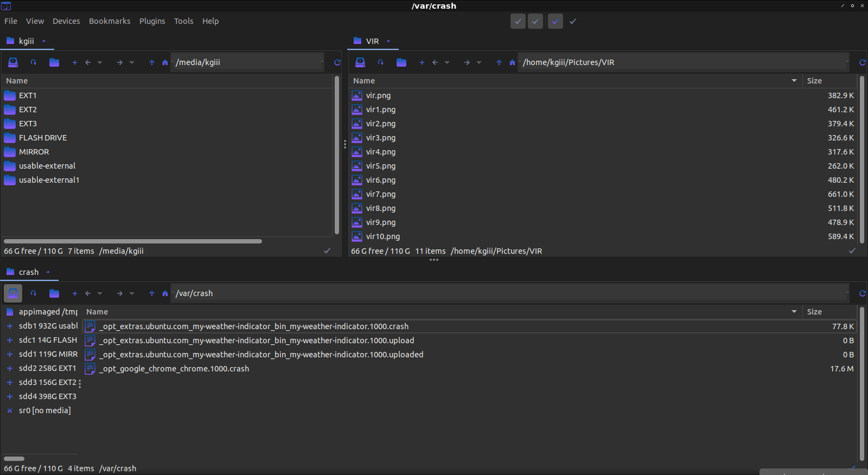Toggle Devices list in kgiii panel toolbar
868x475 pixels.
(x=13, y=62)
